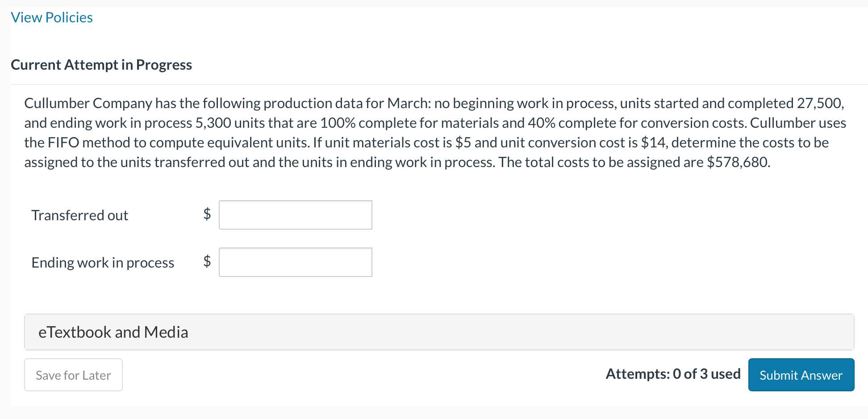
Task: Expand the eTextbook and Media section
Action: click(x=113, y=332)
